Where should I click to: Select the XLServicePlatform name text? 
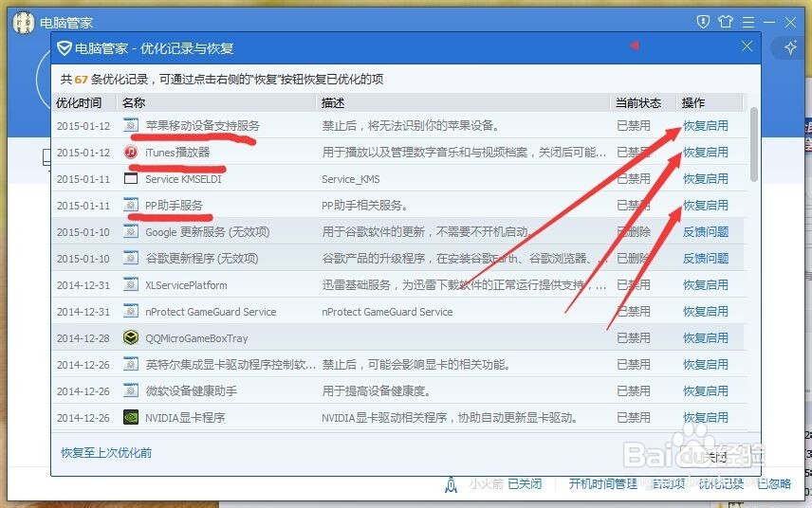point(186,285)
